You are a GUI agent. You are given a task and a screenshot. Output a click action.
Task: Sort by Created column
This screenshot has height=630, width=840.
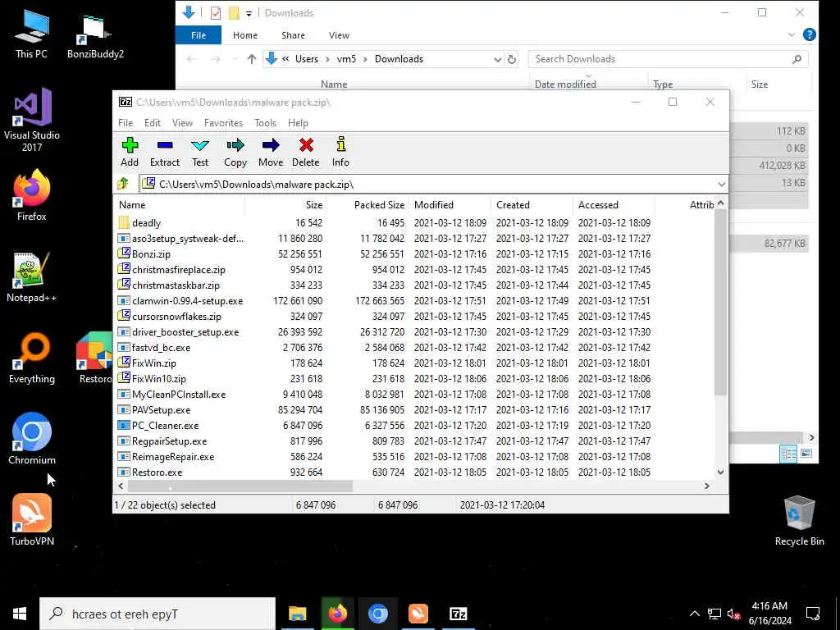pyautogui.click(x=532, y=204)
